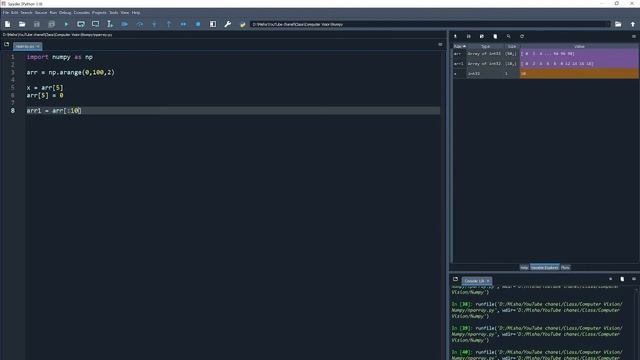
Task: Click the working directory path field
Action: tap(430, 24)
